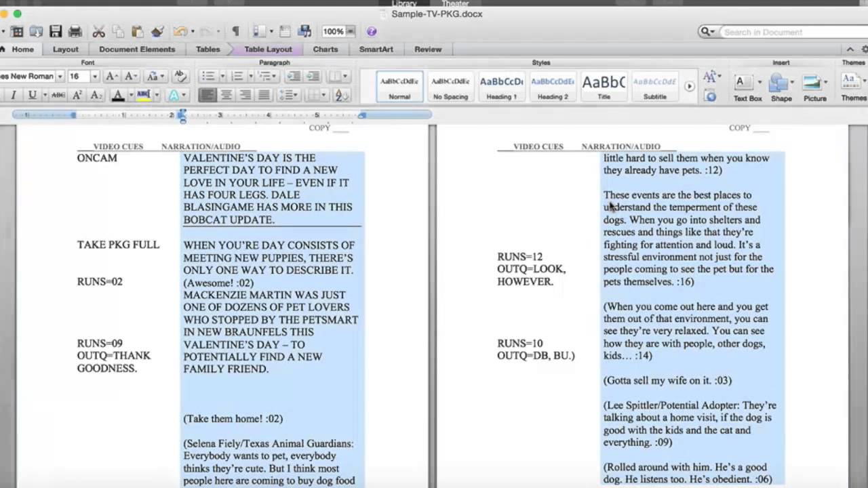
Task: Insert a Picture from the Insert group
Action: click(x=814, y=87)
